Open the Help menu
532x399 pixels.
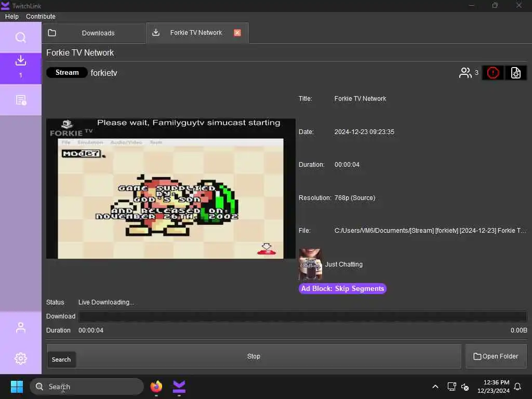point(12,16)
